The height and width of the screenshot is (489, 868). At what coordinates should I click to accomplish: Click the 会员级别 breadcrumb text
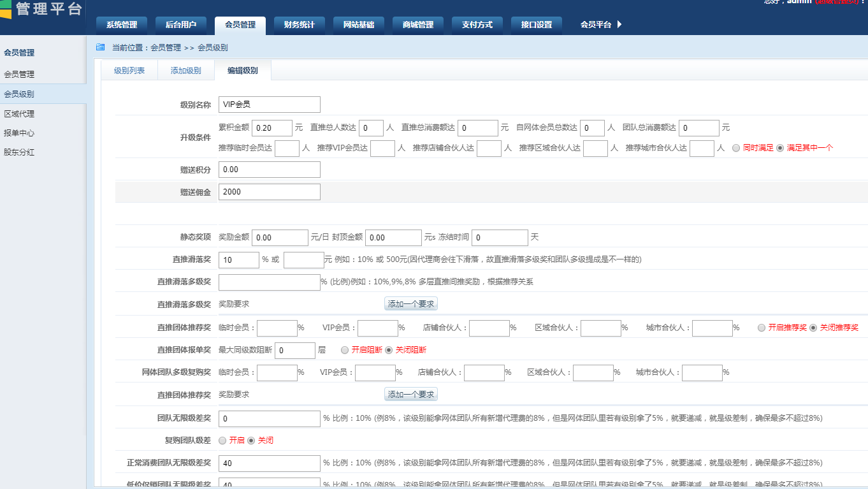[x=213, y=48]
